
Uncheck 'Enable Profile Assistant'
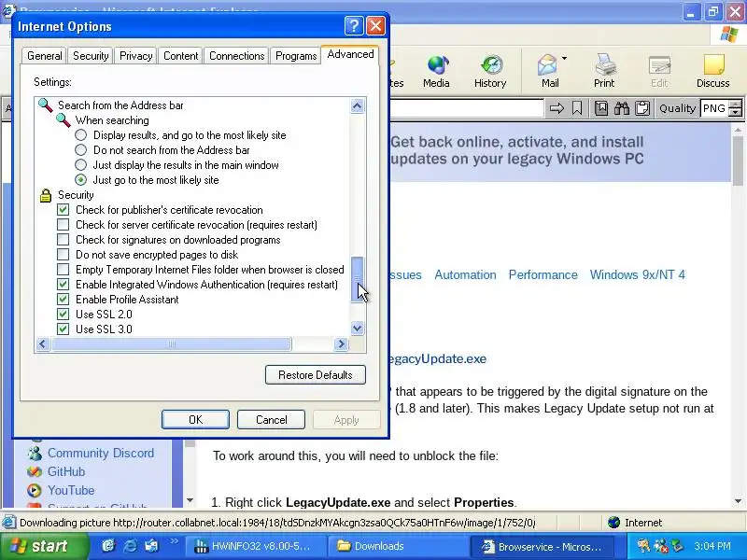pos(63,299)
